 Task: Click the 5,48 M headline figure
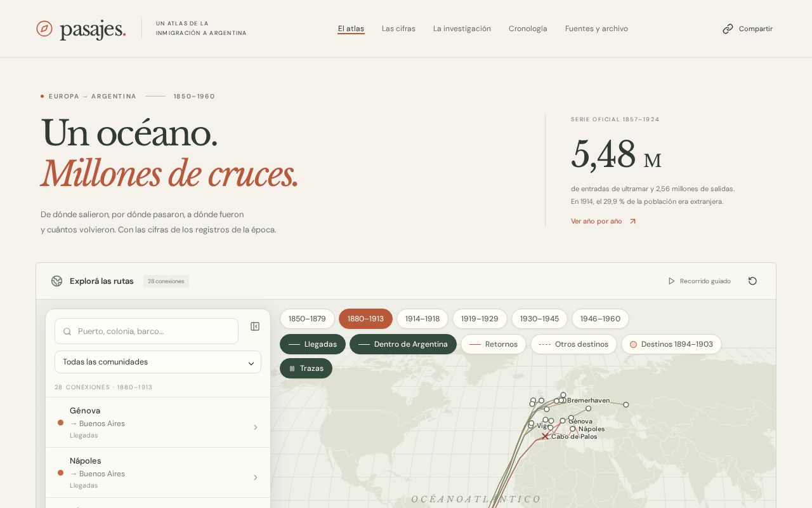click(x=616, y=154)
